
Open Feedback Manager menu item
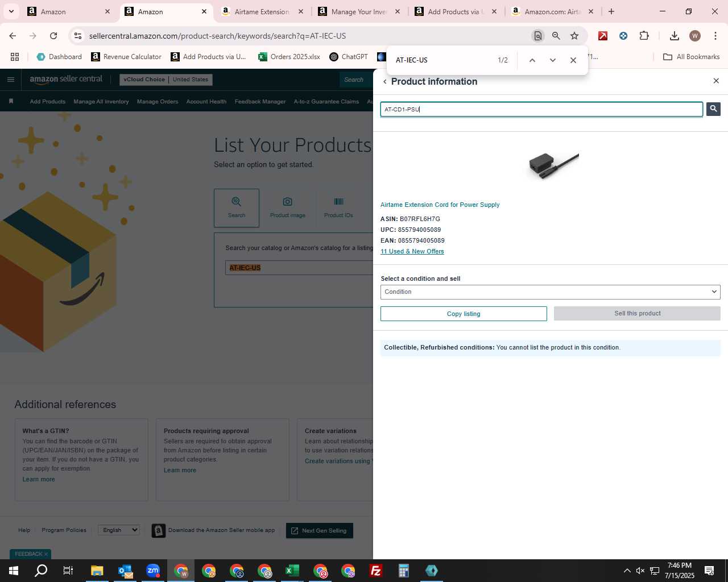coord(260,102)
